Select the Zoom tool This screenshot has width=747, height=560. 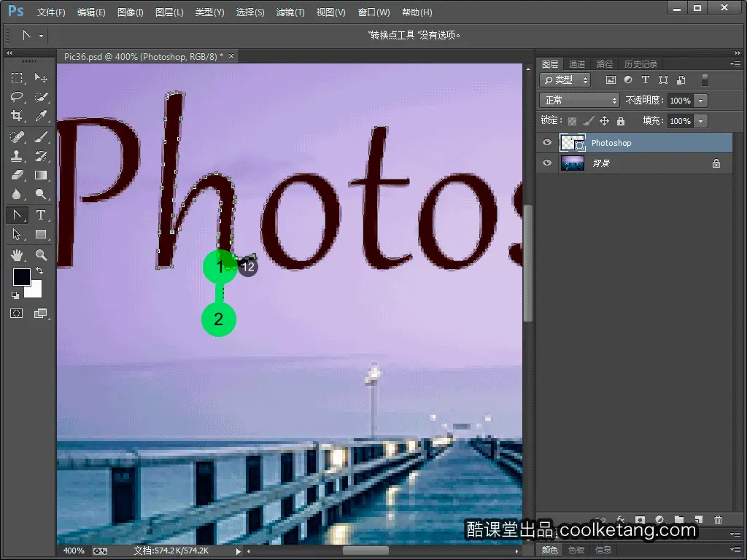(41, 255)
